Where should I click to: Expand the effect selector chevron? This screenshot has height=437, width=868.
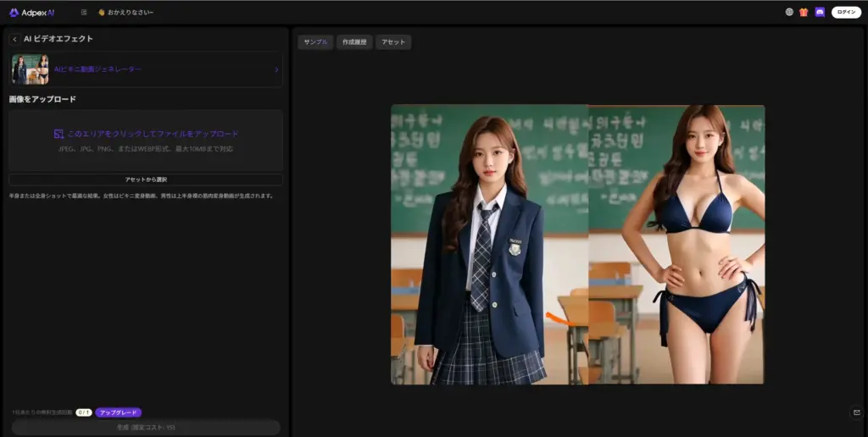pos(277,69)
